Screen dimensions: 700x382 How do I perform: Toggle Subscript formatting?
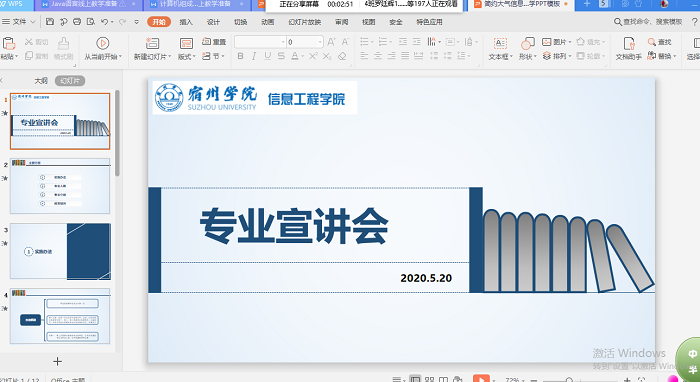[x=327, y=56]
